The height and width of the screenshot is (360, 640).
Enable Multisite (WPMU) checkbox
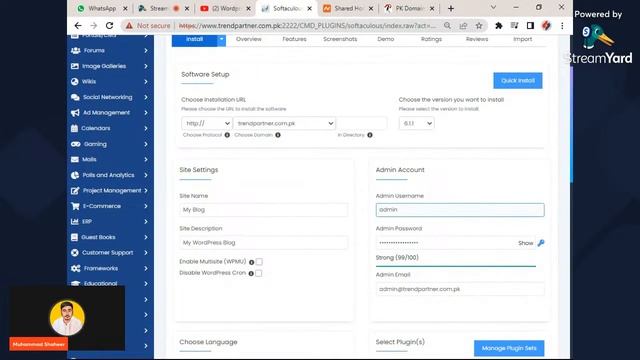pos(259,262)
